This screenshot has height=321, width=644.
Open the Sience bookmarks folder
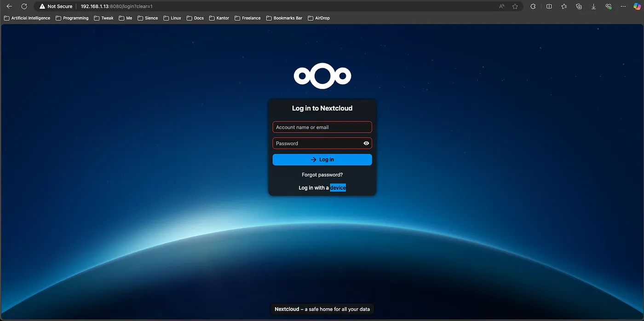point(148,18)
